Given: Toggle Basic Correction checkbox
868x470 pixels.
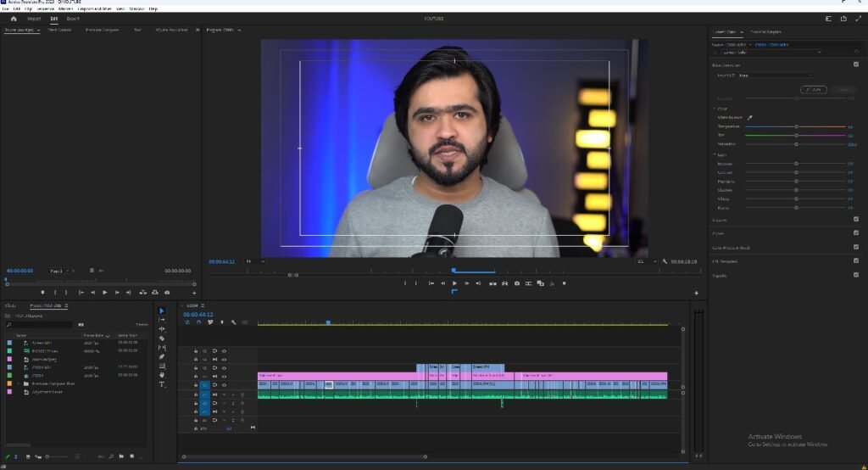Looking at the screenshot, I should point(856,64).
